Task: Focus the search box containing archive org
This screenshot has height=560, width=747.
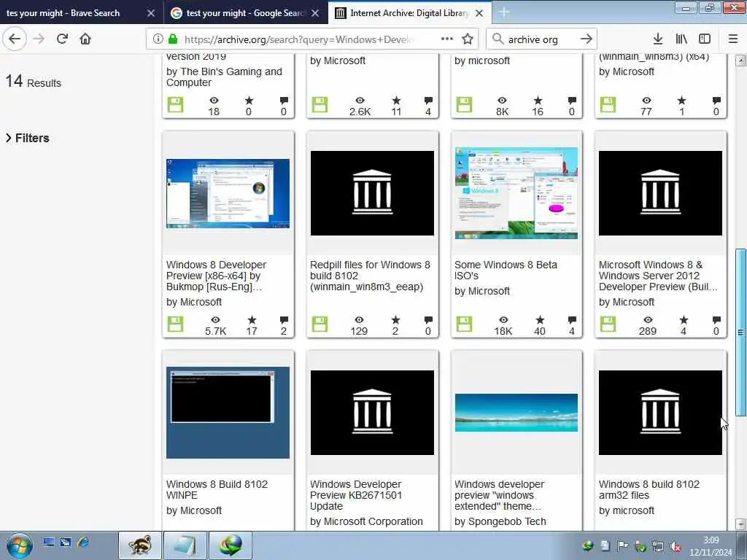Action: tap(541, 39)
